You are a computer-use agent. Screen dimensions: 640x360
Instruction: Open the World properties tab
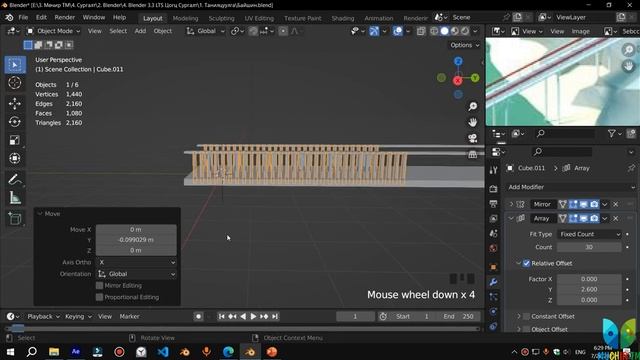(x=493, y=249)
